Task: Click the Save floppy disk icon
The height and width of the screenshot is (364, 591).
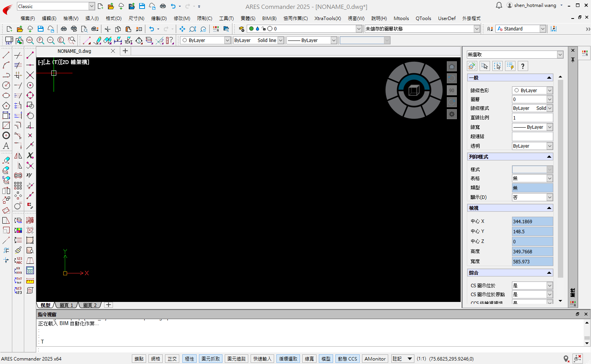Action: point(40,29)
